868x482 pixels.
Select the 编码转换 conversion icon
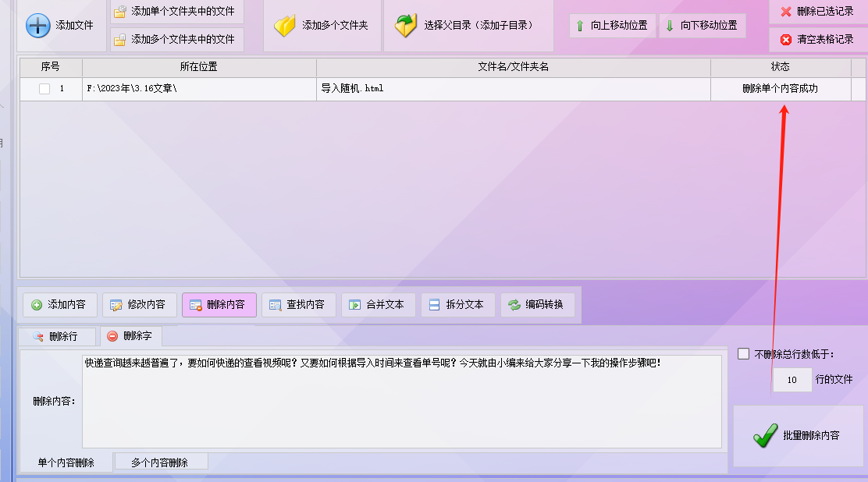tap(513, 304)
